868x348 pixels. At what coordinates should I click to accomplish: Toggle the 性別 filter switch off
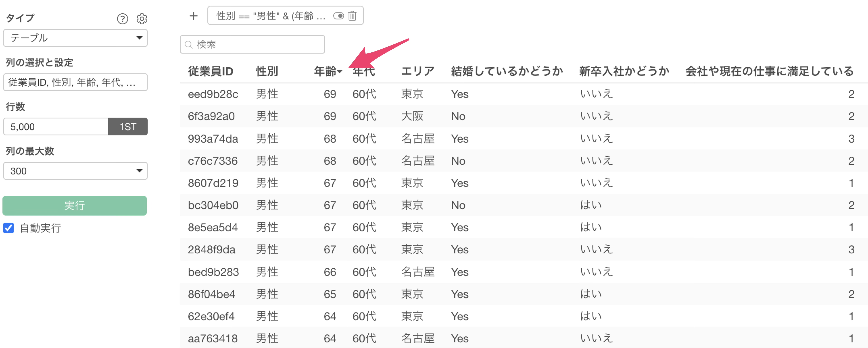(338, 16)
